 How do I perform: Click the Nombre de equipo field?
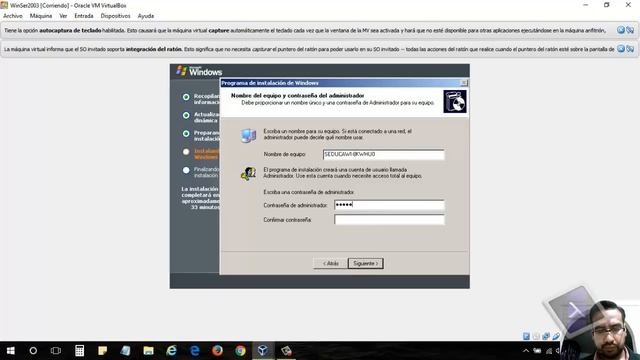383,154
